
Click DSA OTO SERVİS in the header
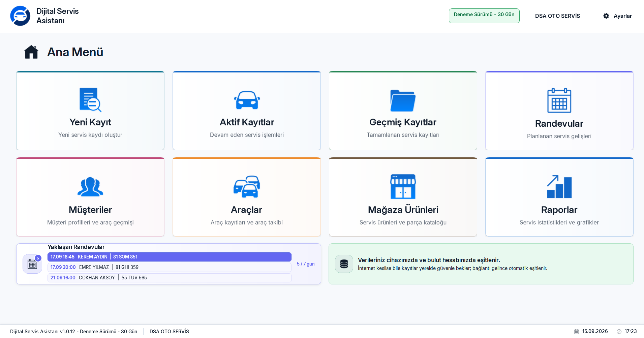click(557, 16)
